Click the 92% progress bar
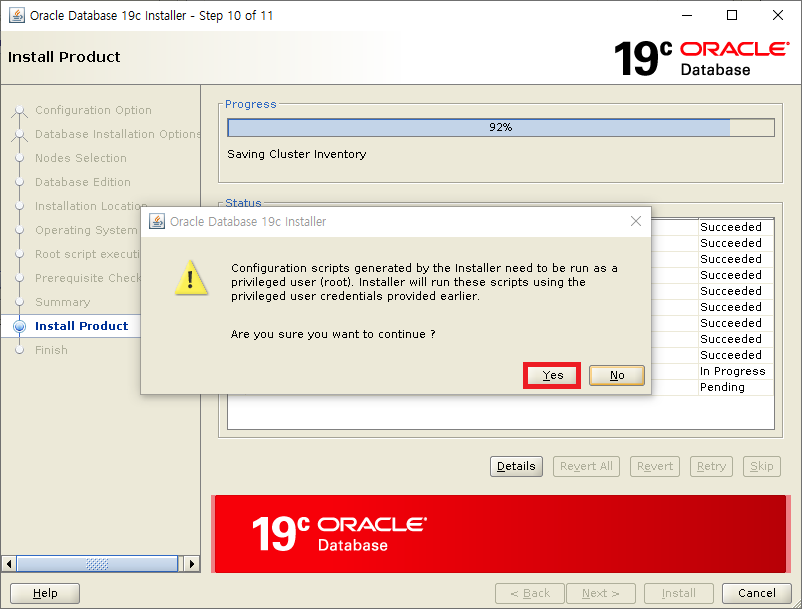The height and width of the screenshot is (609, 802). tap(501, 127)
